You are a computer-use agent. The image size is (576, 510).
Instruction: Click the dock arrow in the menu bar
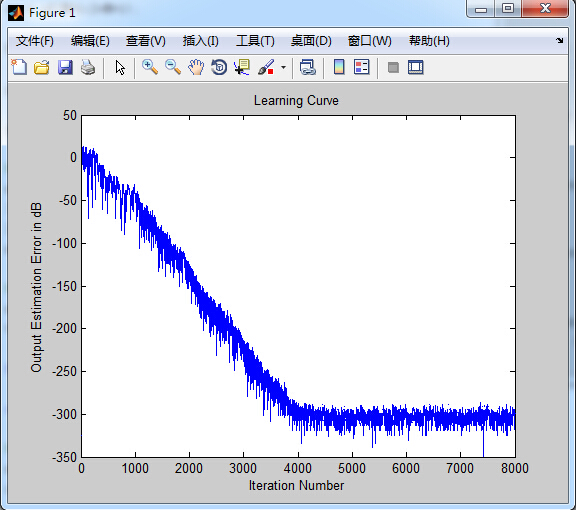click(x=559, y=41)
